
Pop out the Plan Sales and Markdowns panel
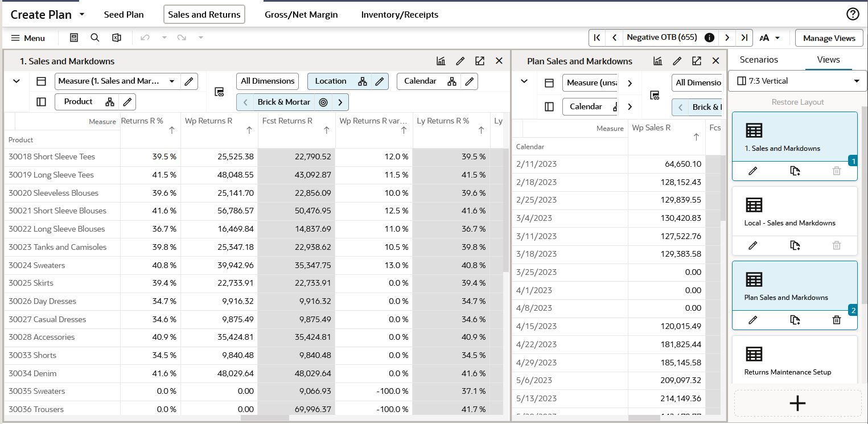pos(697,61)
